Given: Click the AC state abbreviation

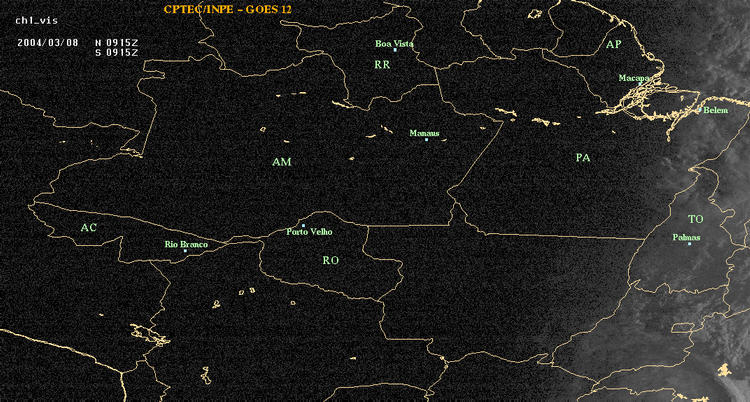Looking at the screenshot, I should pos(88,228).
